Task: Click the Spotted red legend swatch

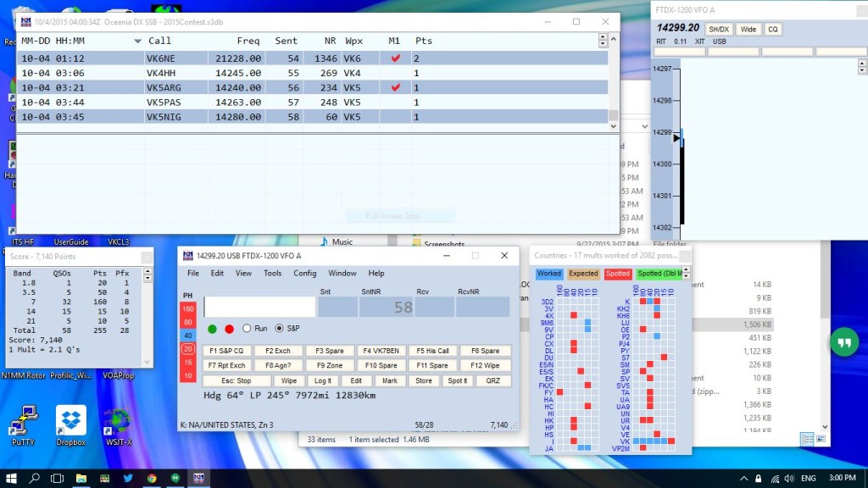Action: (x=618, y=274)
